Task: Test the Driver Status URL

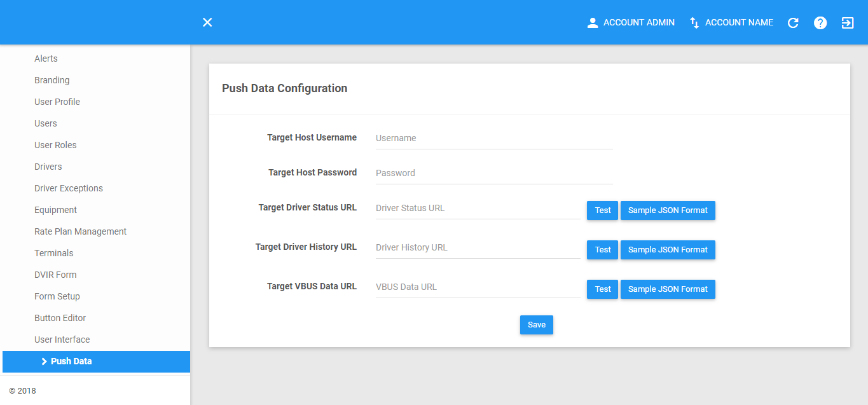Action: (x=603, y=210)
